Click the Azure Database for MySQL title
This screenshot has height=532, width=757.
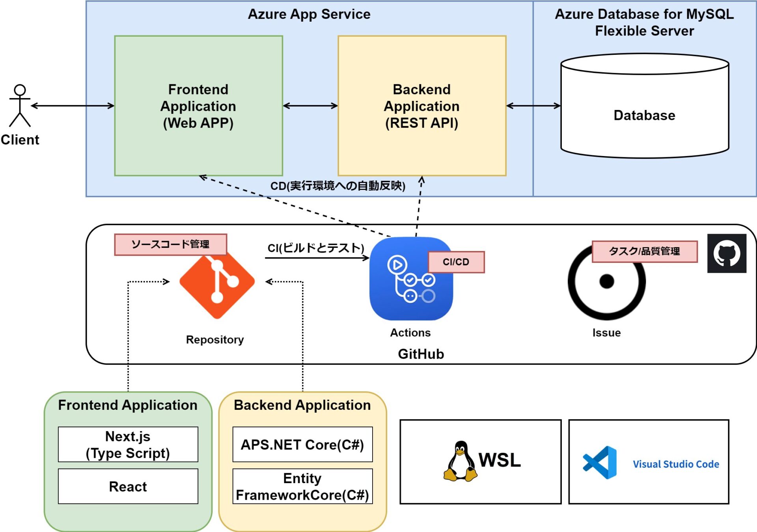pyautogui.click(x=644, y=22)
